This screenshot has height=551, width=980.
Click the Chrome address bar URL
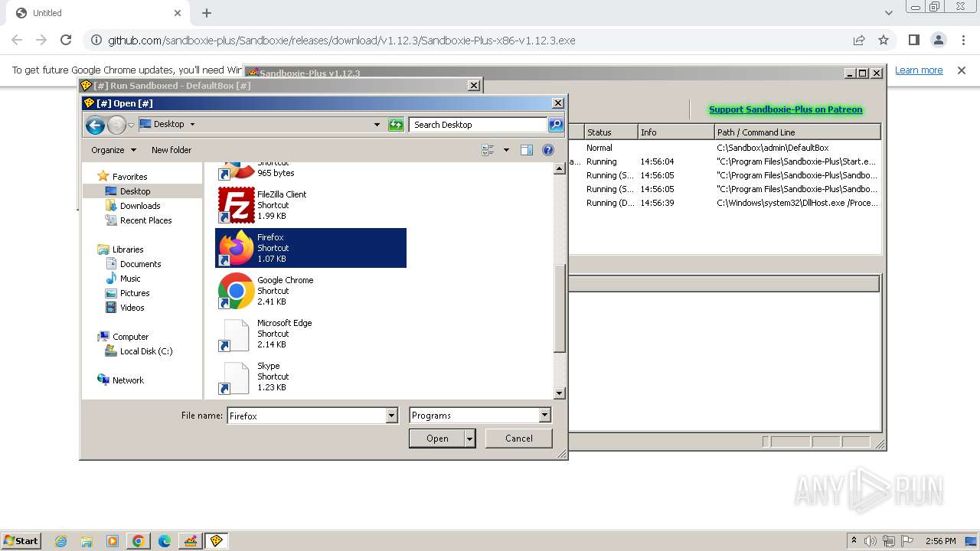(x=341, y=41)
